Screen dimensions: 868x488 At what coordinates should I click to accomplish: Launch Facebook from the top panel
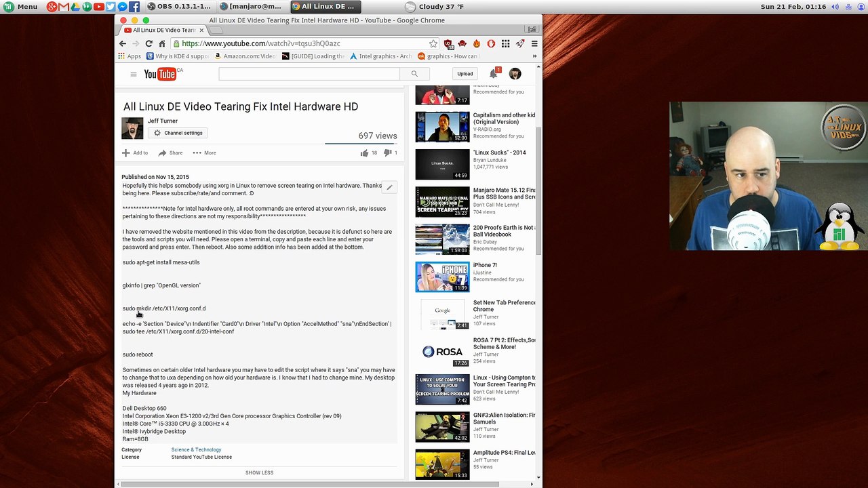tap(134, 7)
